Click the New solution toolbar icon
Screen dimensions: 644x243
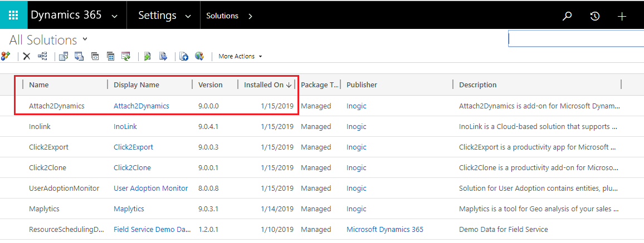pos(6,56)
